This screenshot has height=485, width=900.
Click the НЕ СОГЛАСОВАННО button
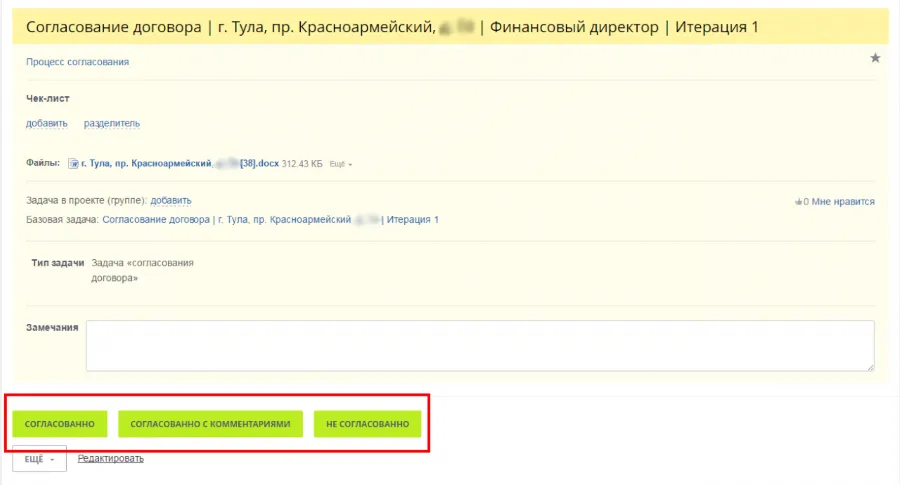click(367, 424)
